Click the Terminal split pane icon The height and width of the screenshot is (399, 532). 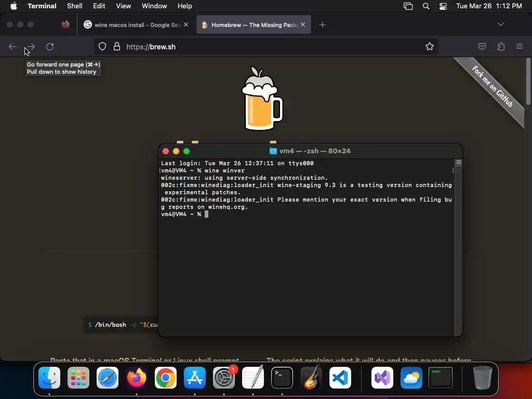tap(458, 163)
